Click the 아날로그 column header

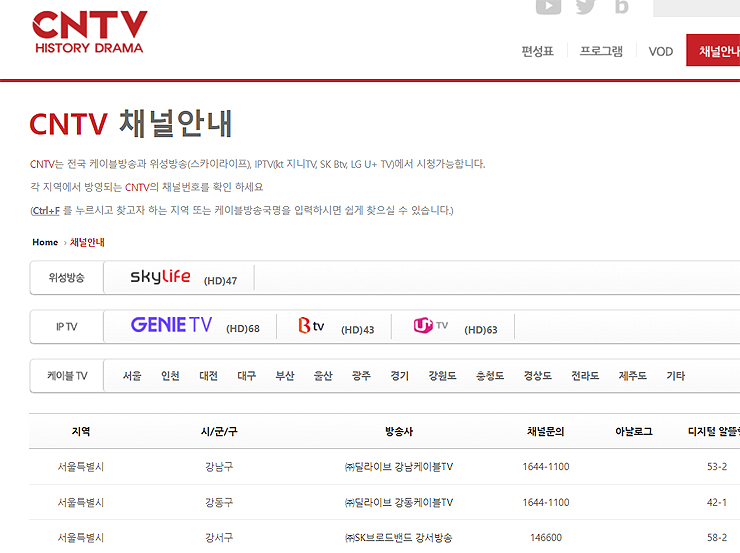[x=634, y=431]
